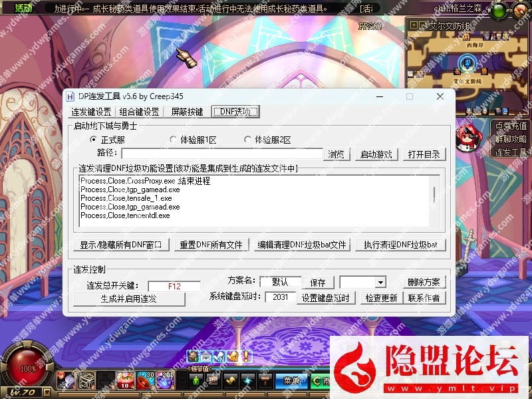
Task: Apply delay with 设置键盘延时
Action: [x=326, y=298]
